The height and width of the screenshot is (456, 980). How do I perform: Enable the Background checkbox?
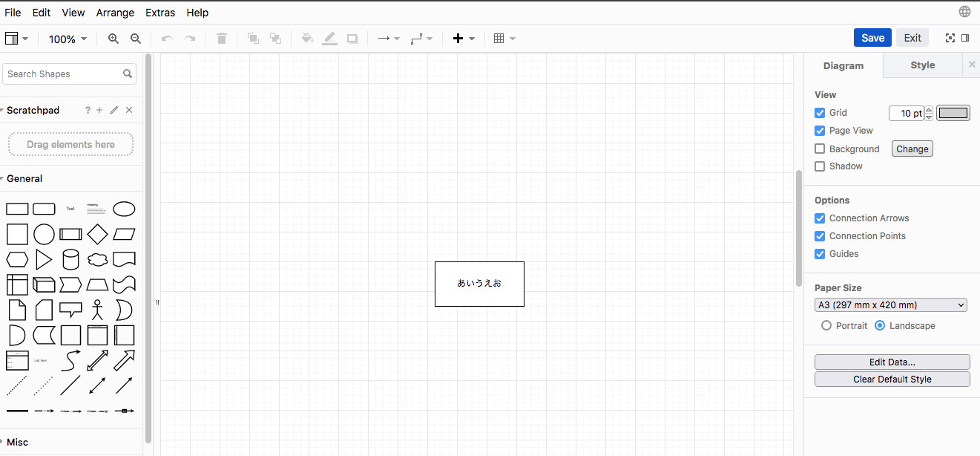point(820,149)
